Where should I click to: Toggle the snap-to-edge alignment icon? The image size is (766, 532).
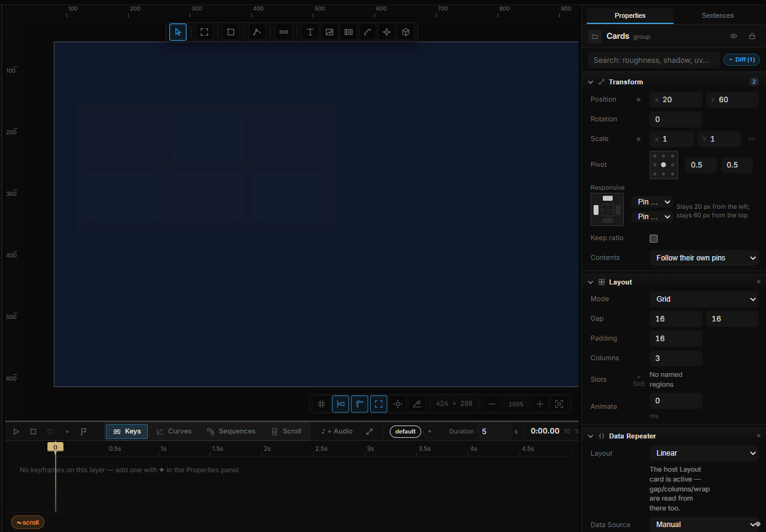(x=341, y=404)
